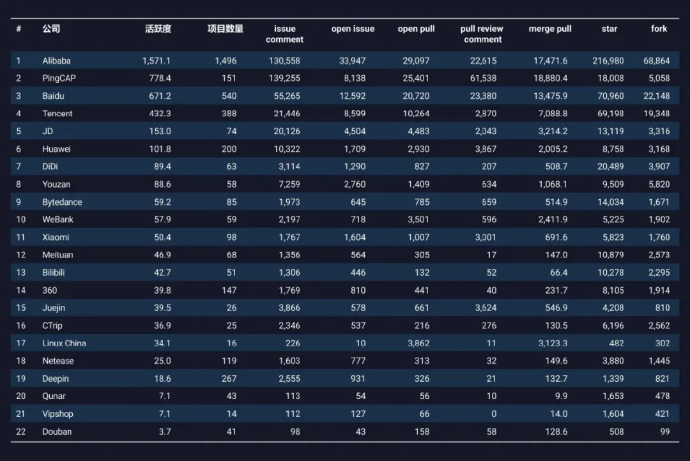Select the JD company name

click(48, 131)
